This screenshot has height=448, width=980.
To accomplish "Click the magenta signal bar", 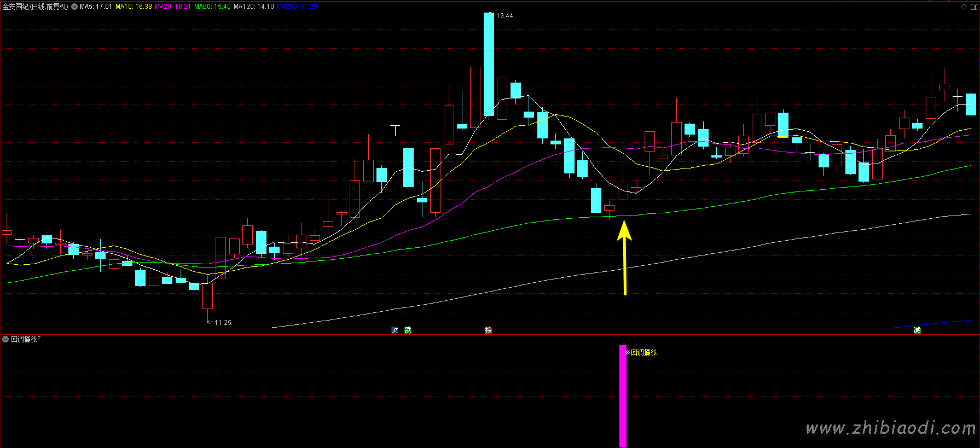I will [623, 395].
